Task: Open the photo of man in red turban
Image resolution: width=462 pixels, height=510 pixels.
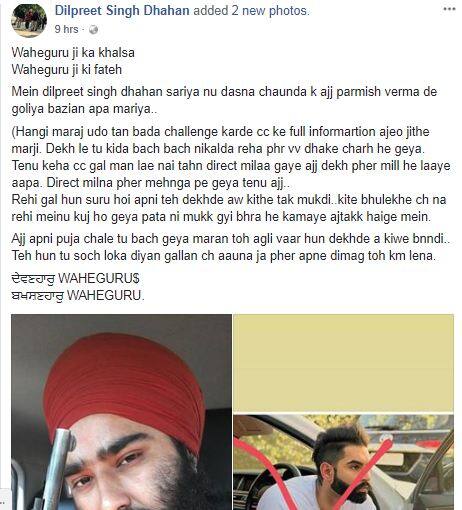Action: coord(121,412)
